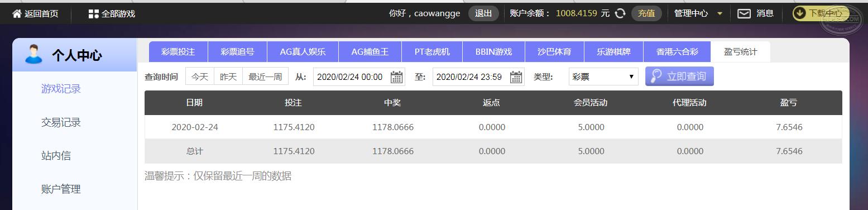Switch to the 彩票投注 tab
The width and height of the screenshot is (868, 210).
[178, 52]
